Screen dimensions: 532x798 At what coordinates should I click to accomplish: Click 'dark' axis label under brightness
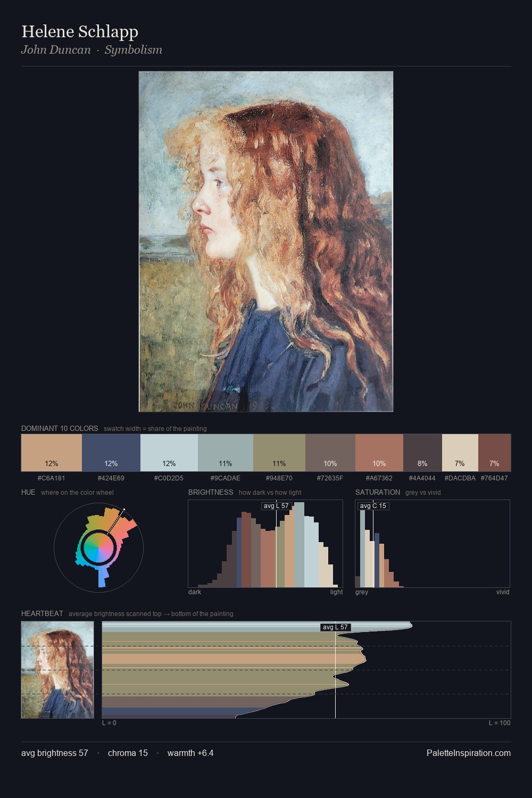195,592
